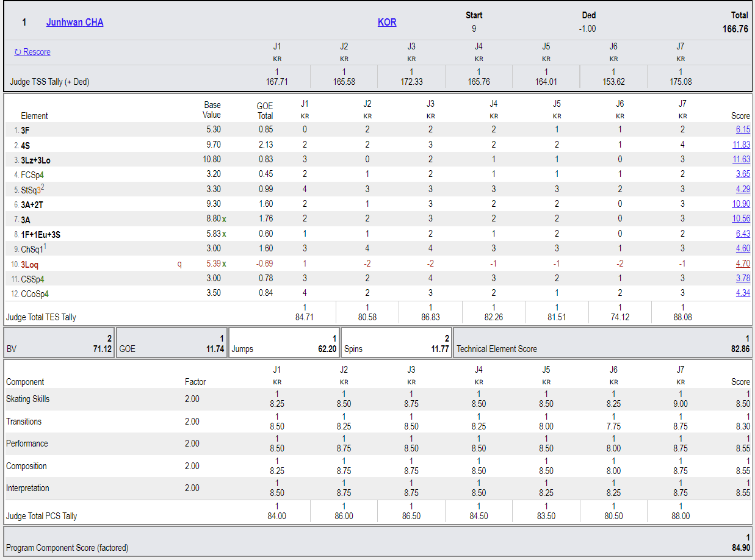
Task: Open the 3Loq score 4.70
Action: click(x=743, y=264)
